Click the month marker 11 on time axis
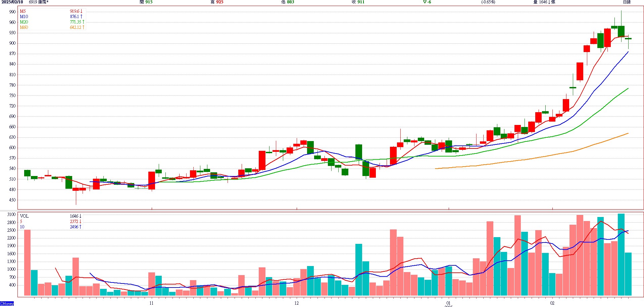The height and width of the screenshot is (307, 644). point(151,303)
